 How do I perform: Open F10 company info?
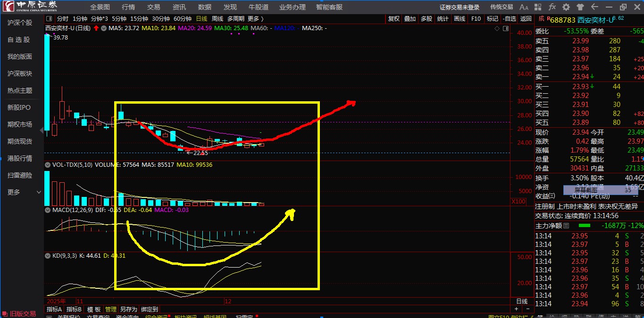(x=476, y=19)
